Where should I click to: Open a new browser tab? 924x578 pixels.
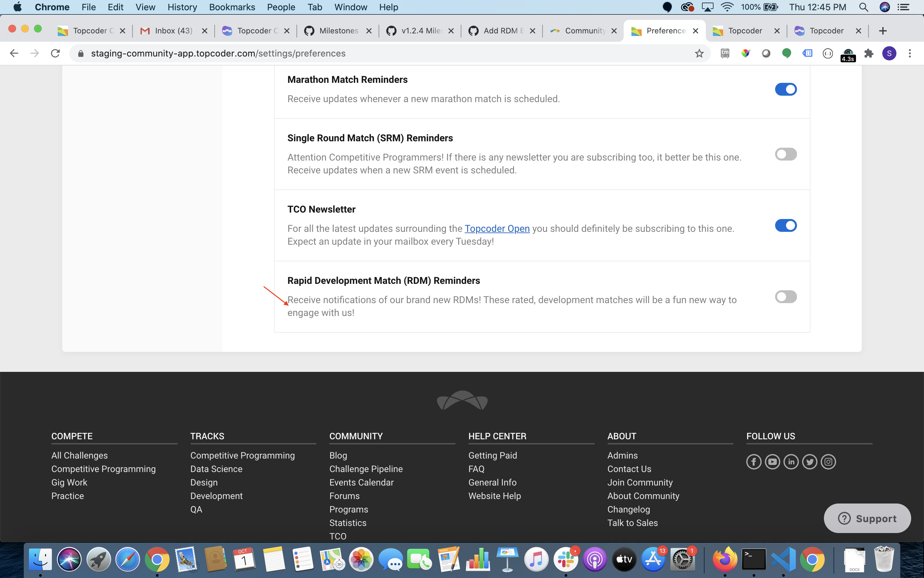[x=882, y=31]
